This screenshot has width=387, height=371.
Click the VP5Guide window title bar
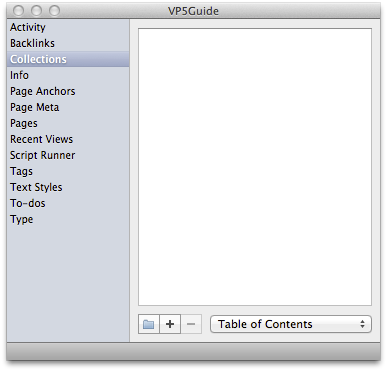[x=193, y=11]
